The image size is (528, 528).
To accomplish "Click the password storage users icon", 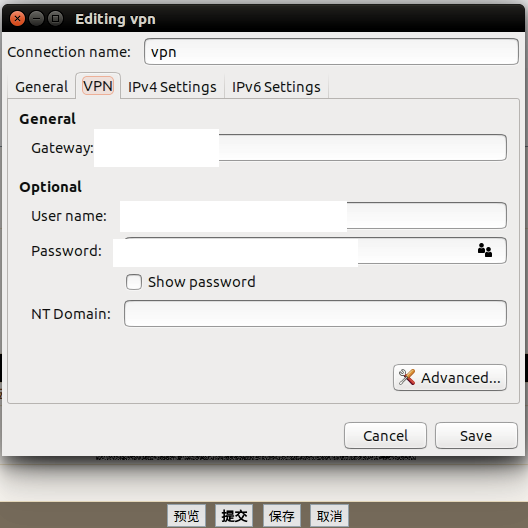I will pos(485,250).
